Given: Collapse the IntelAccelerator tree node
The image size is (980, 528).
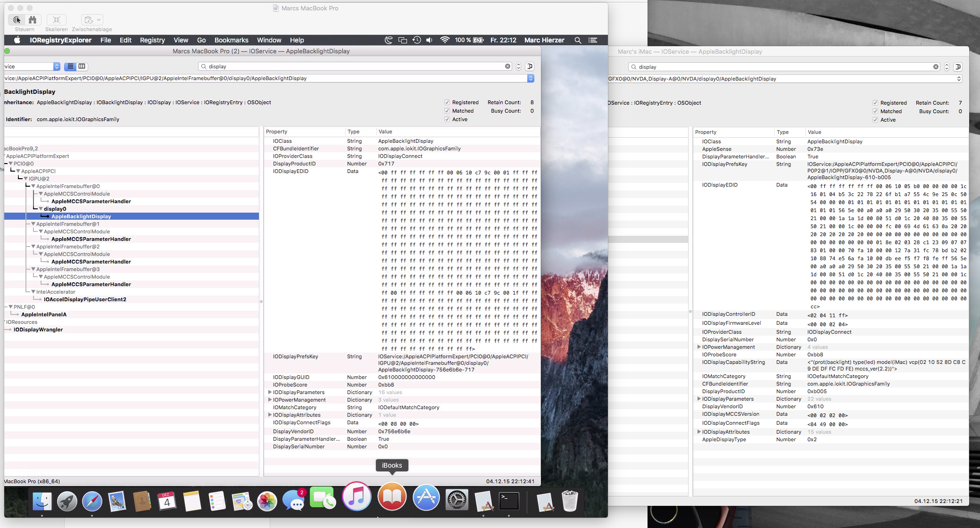Looking at the screenshot, I should coord(33,292).
